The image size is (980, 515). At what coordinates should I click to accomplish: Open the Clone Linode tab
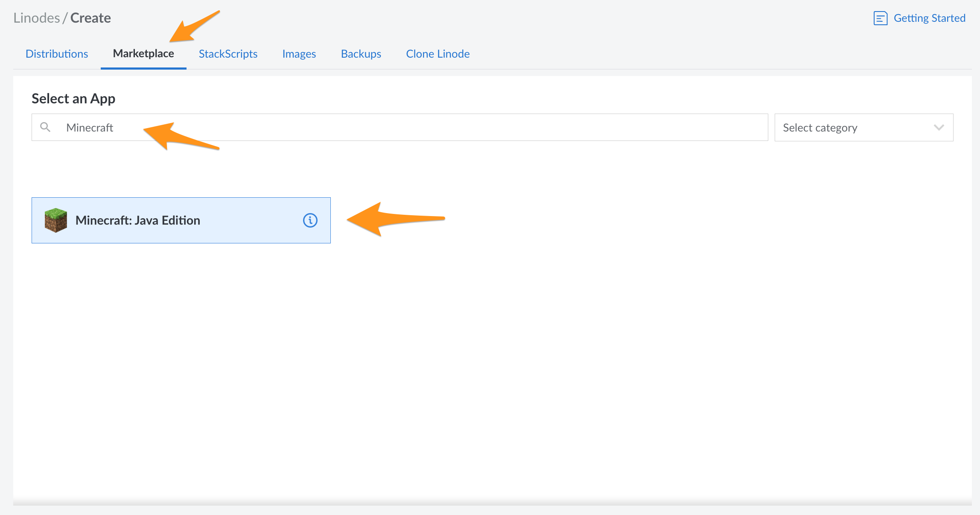click(x=437, y=54)
